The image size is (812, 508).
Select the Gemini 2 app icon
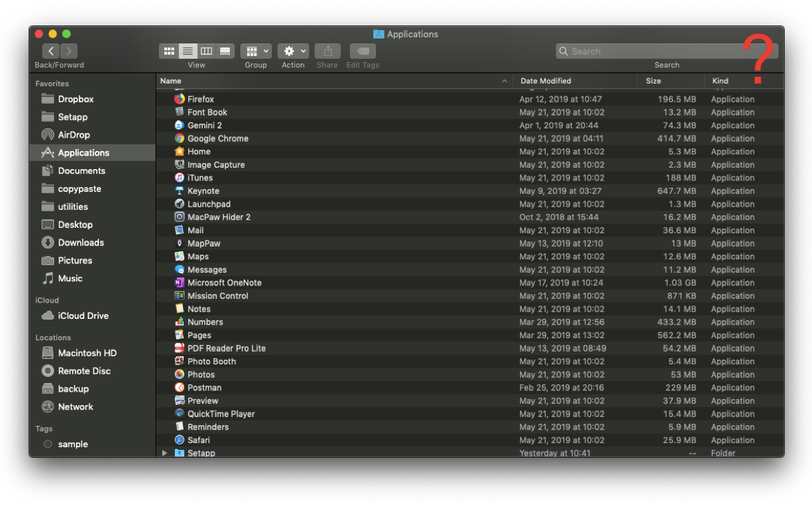(x=180, y=125)
